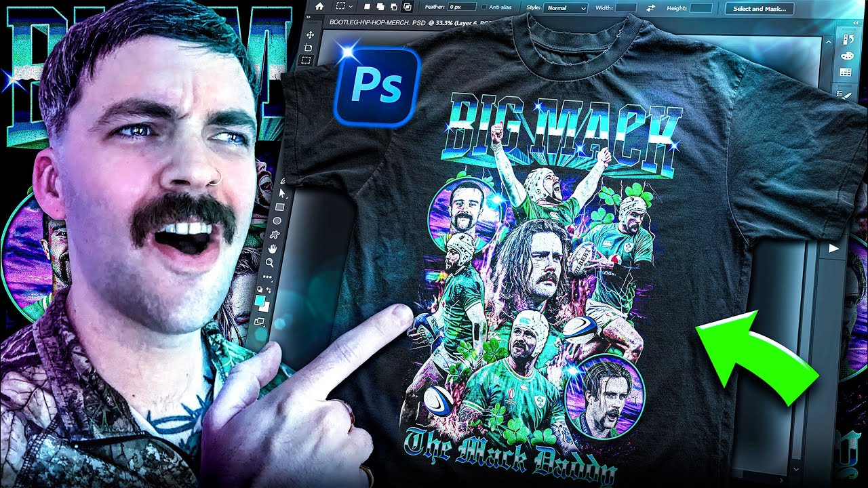Enable the Anti-alias checkbox
This screenshot has height=488, width=868.
484,8
